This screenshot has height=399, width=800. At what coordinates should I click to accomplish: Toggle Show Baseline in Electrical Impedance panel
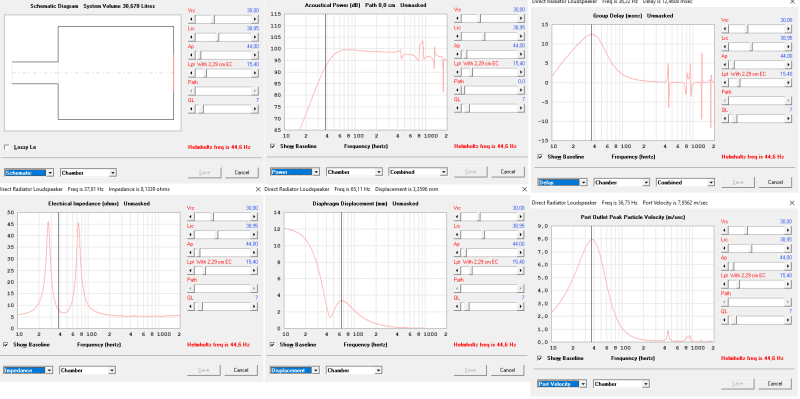[x=6, y=344]
